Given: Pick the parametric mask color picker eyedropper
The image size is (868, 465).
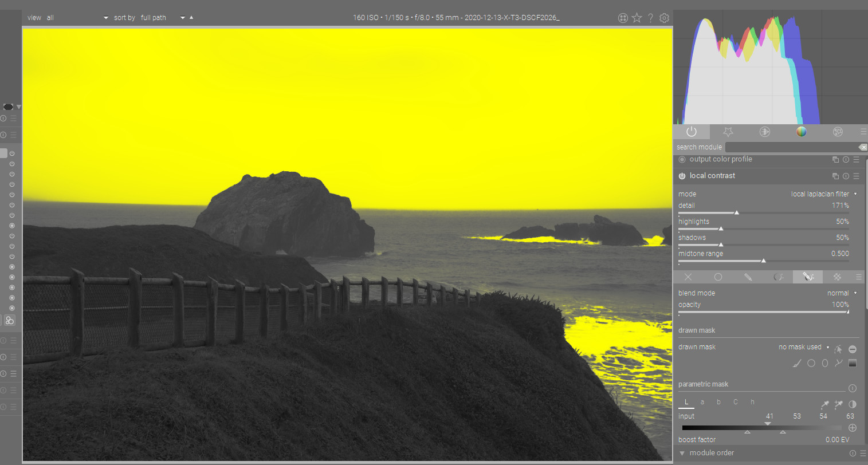Looking at the screenshot, I should coord(824,404).
